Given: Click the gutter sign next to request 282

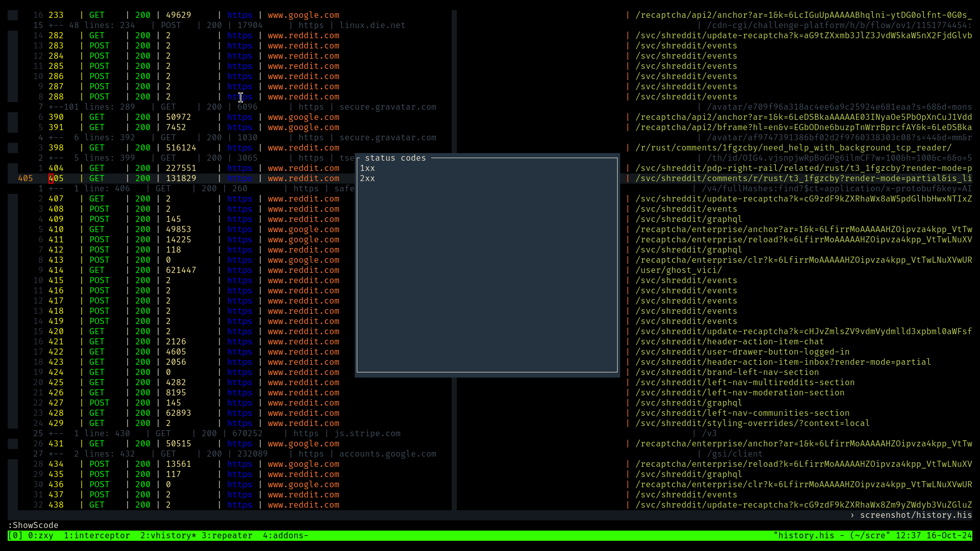Looking at the screenshot, I should 12,35.
